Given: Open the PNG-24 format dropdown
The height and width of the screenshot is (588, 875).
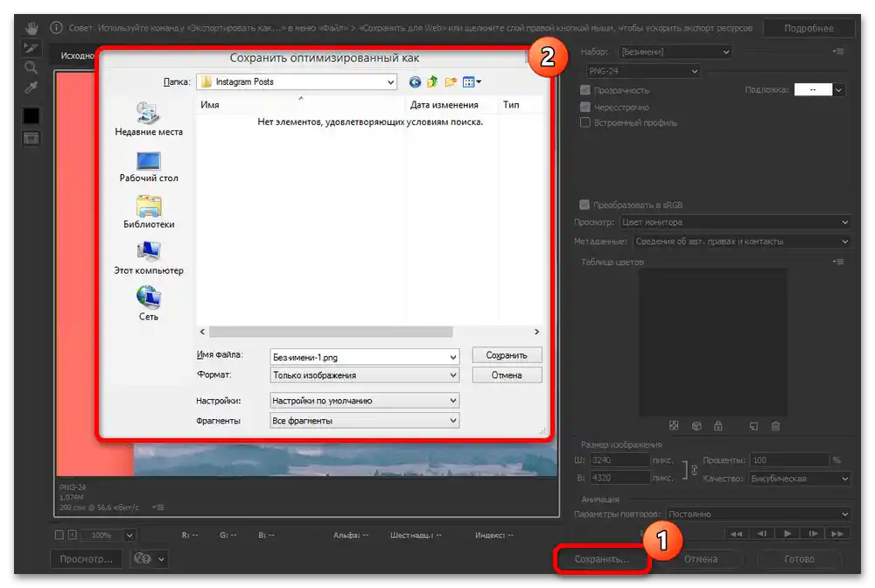Looking at the screenshot, I should [643, 72].
